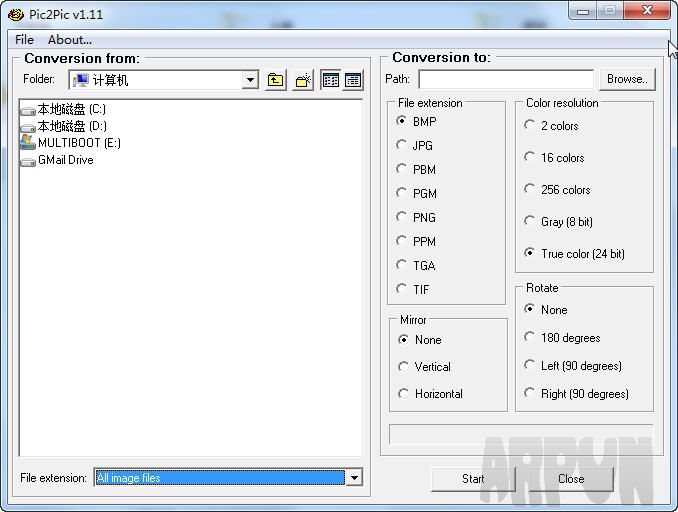Open the File extension filter dropdown
Screen dimensions: 678x512
[x=353, y=478]
